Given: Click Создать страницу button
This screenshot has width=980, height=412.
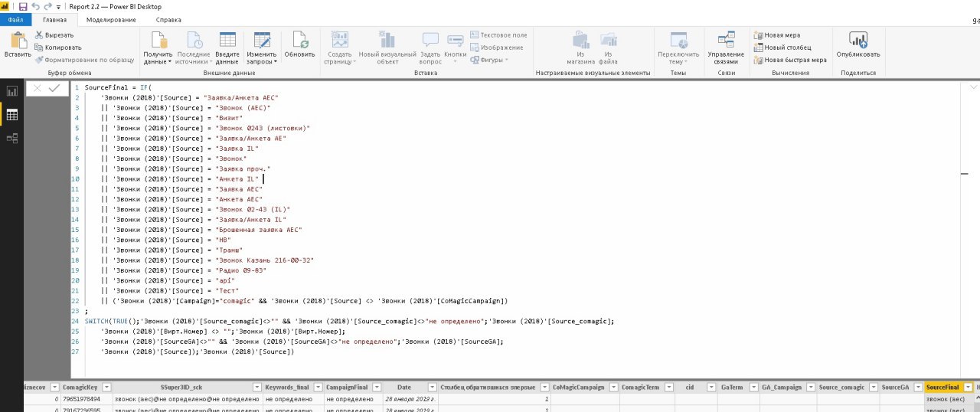Looking at the screenshot, I should [339, 47].
